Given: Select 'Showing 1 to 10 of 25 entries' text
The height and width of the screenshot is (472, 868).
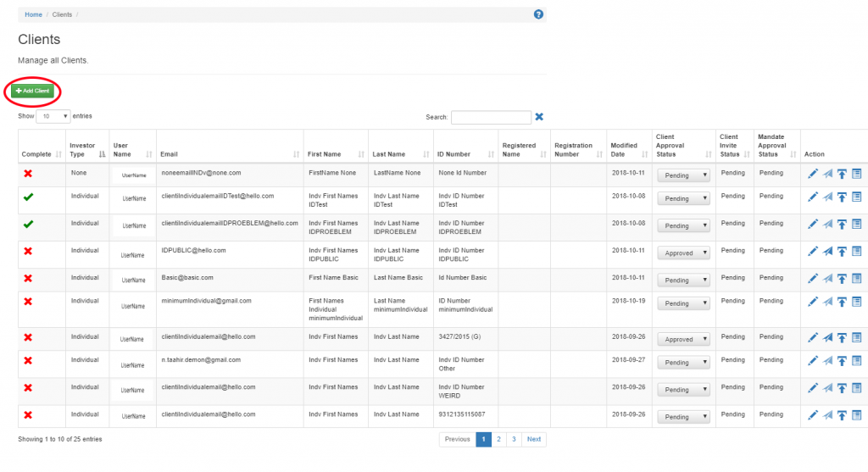Looking at the screenshot, I should [60, 439].
